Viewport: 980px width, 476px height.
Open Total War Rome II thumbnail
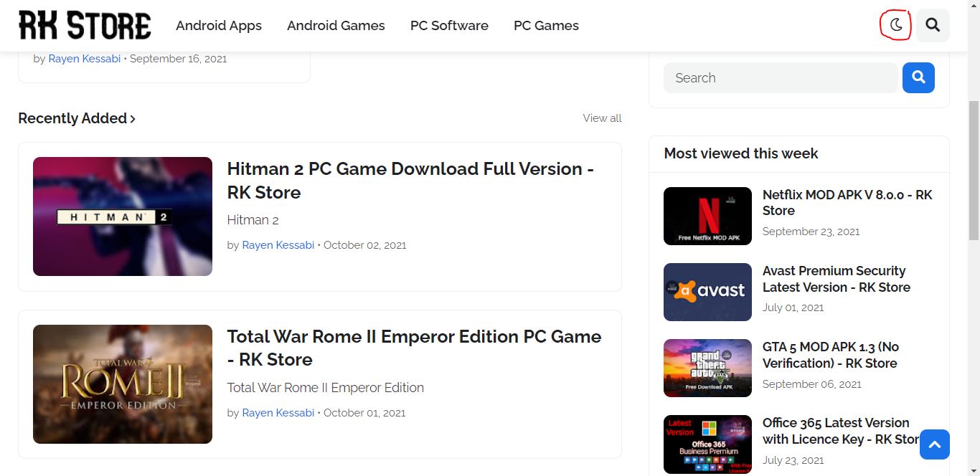click(x=123, y=384)
